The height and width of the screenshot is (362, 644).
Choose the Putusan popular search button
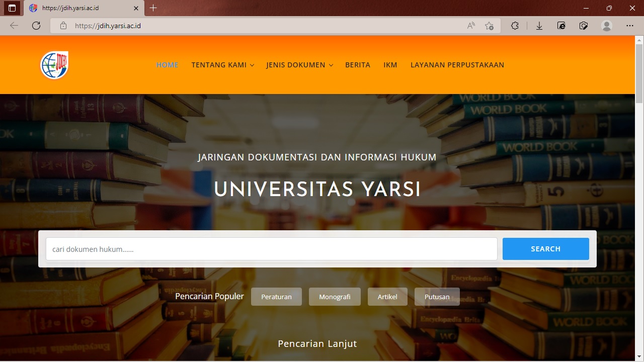(437, 297)
